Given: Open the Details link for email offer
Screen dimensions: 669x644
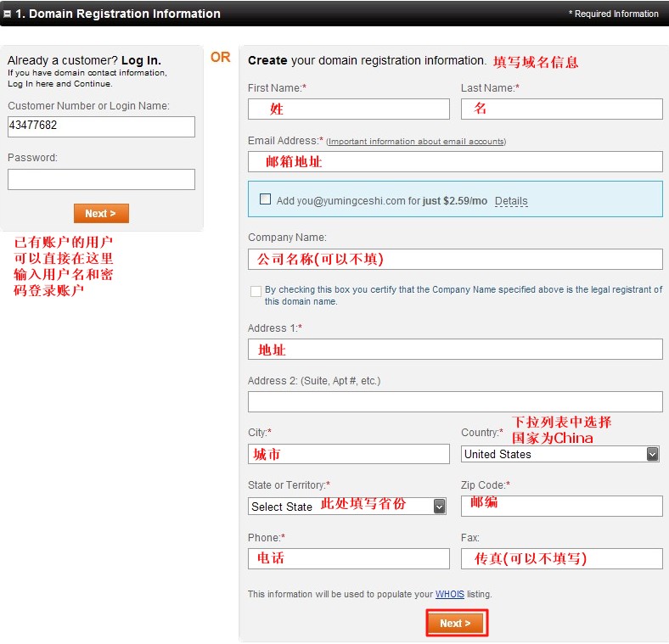Looking at the screenshot, I should coord(511,201).
